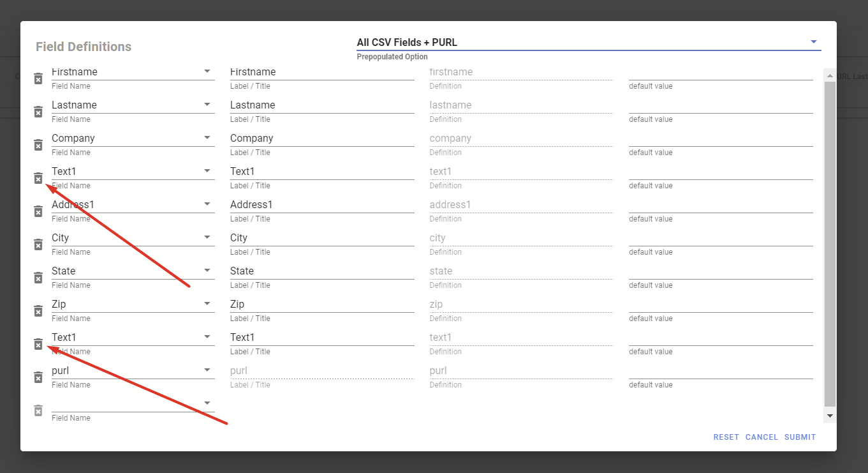Image resolution: width=868 pixels, height=473 pixels.
Task: Delete the Address1 field row
Action: point(38,211)
